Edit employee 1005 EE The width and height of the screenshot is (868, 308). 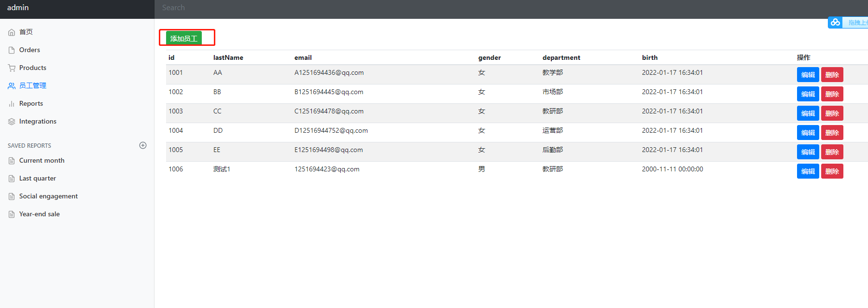pyautogui.click(x=808, y=152)
